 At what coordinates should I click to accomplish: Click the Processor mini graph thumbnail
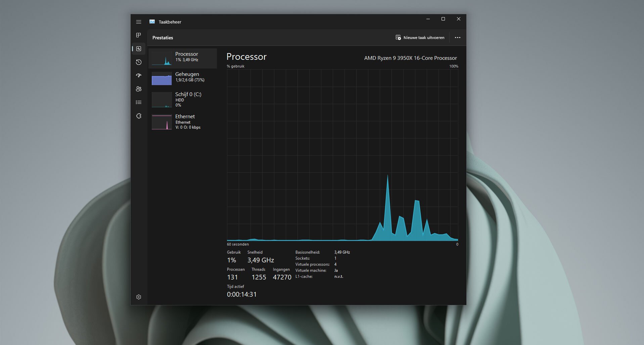tap(162, 58)
